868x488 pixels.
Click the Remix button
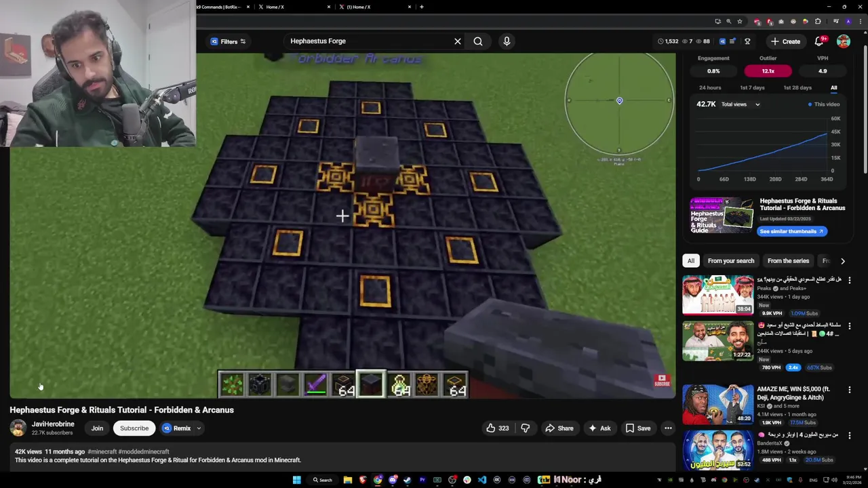[x=176, y=428]
